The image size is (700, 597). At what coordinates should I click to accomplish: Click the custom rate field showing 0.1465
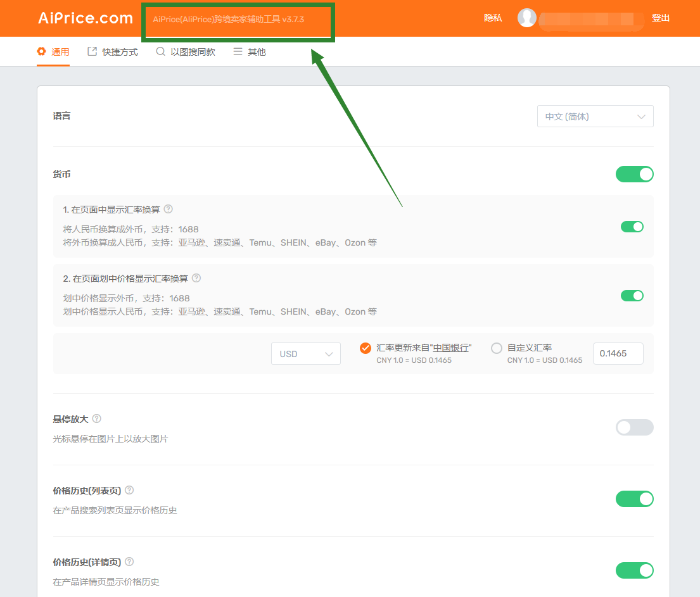click(618, 353)
